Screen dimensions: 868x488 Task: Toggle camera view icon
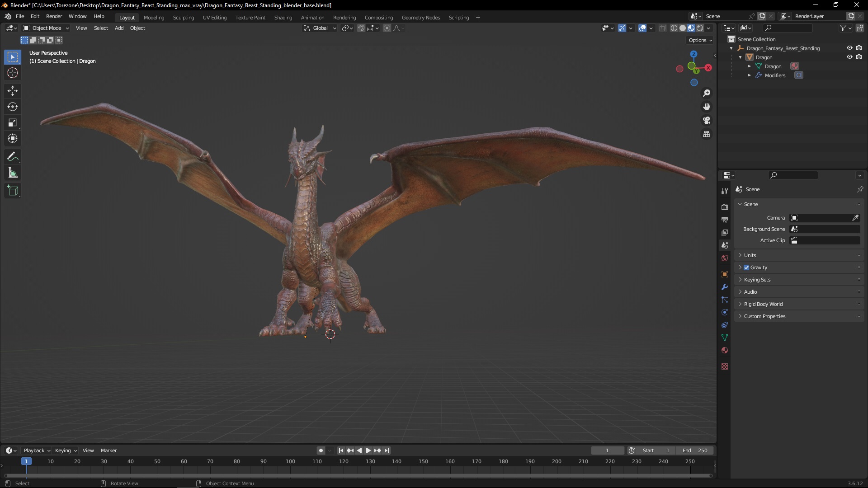707,120
